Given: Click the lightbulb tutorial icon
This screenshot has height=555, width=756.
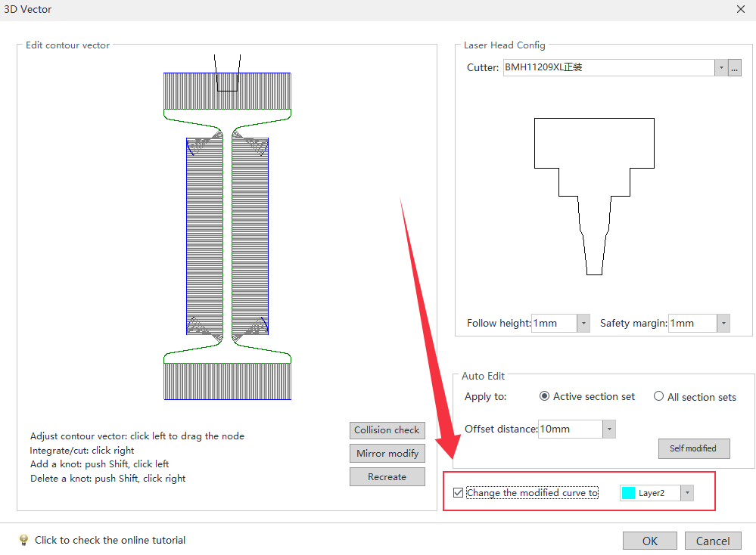Looking at the screenshot, I should [x=23, y=540].
